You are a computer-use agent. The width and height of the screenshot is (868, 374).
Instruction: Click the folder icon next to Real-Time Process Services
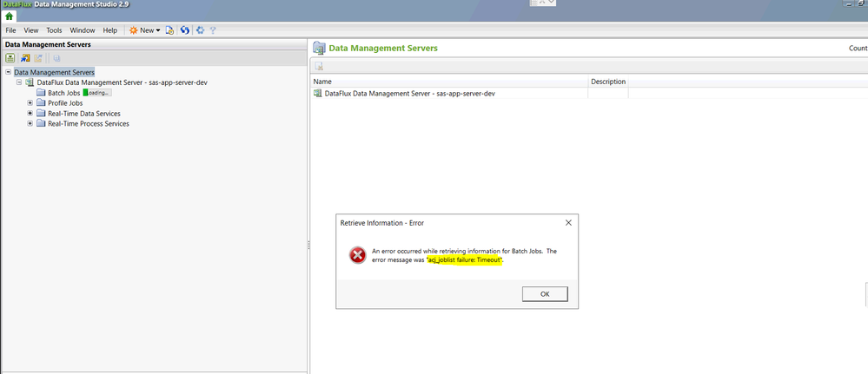click(x=41, y=124)
